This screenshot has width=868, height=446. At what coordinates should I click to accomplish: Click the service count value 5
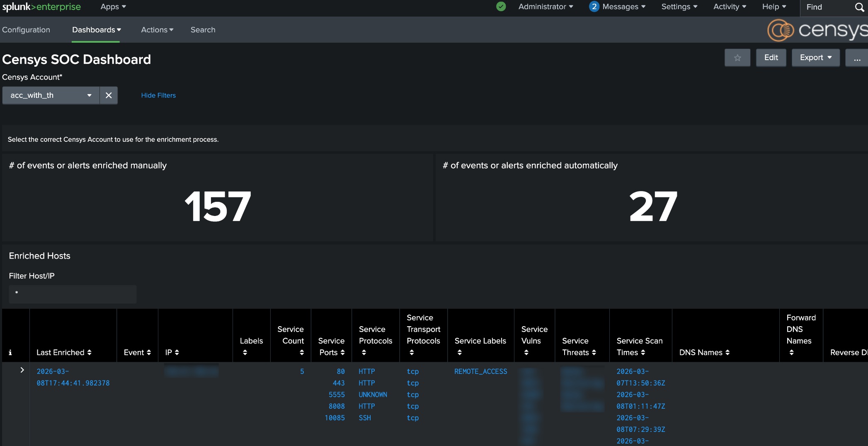302,371
